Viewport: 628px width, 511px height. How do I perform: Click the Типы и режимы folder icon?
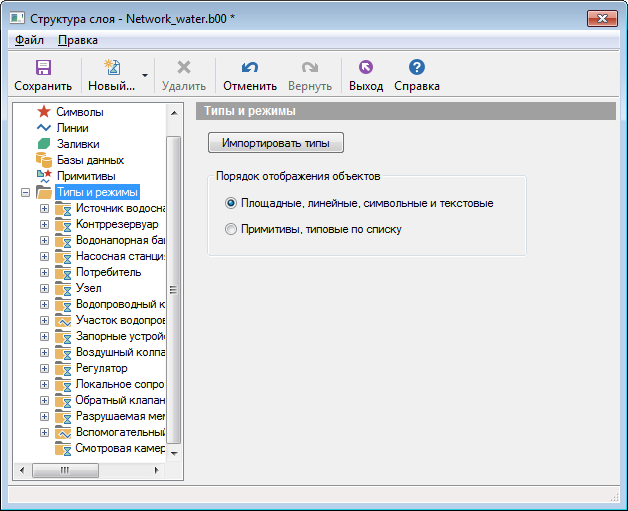(x=44, y=192)
